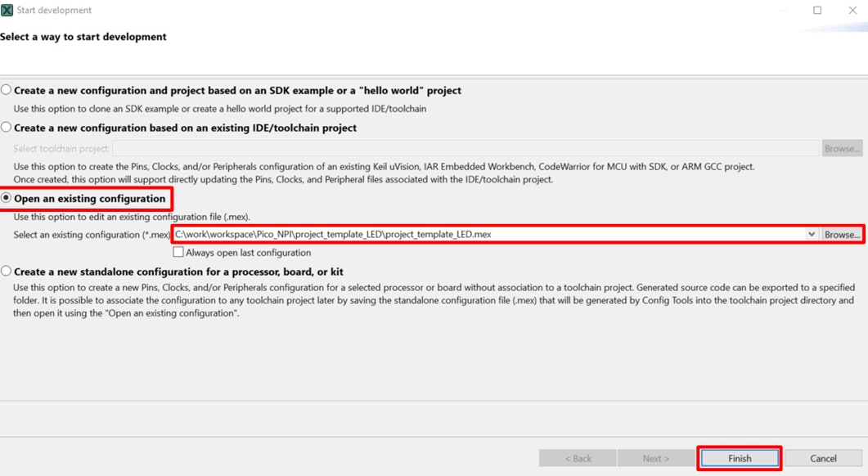Cancel the start development wizard
Screen dimensions: 868x476
click(823, 458)
